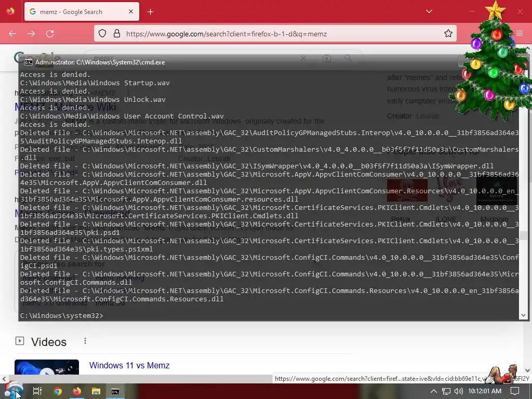Image resolution: width=532 pixels, height=399 pixels.
Task: Switch to cmd on taskbar
Action: click(115, 392)
